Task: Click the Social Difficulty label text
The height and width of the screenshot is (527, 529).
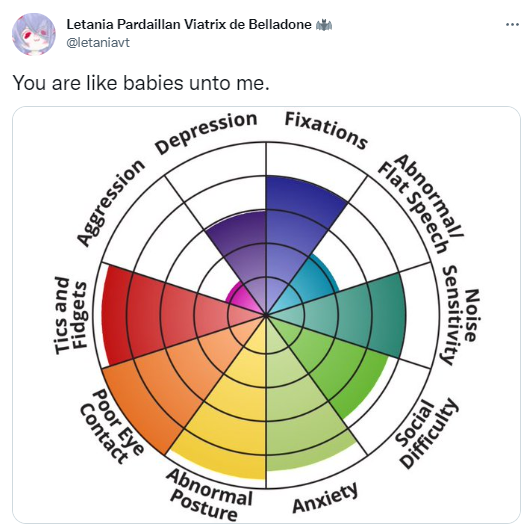Action: coord(427,433)
